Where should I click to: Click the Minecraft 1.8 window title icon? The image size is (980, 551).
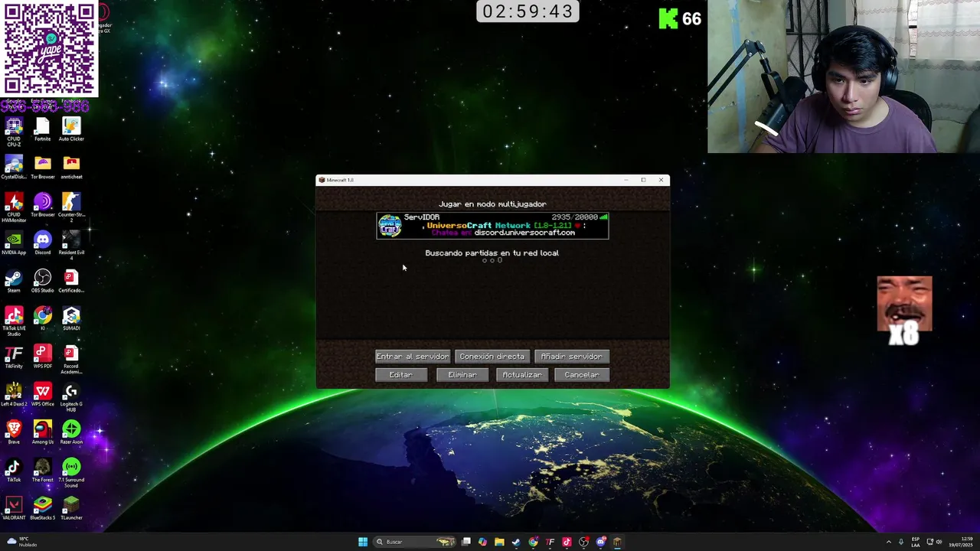[322, 180]
